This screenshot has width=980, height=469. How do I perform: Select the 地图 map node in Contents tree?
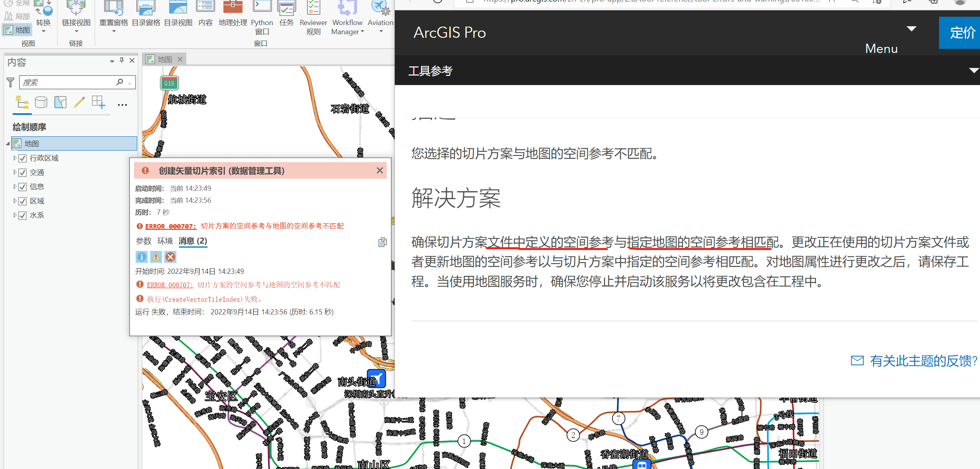point(74,143)
